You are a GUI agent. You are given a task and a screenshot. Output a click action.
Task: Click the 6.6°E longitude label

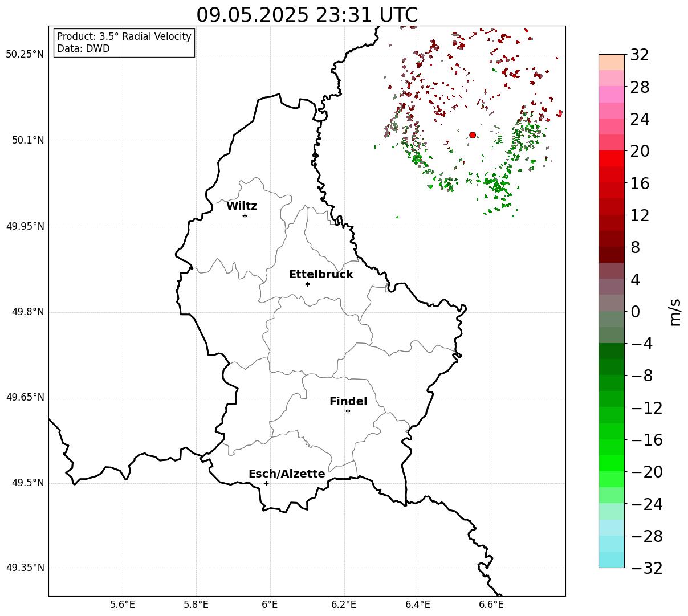point(491,605)
